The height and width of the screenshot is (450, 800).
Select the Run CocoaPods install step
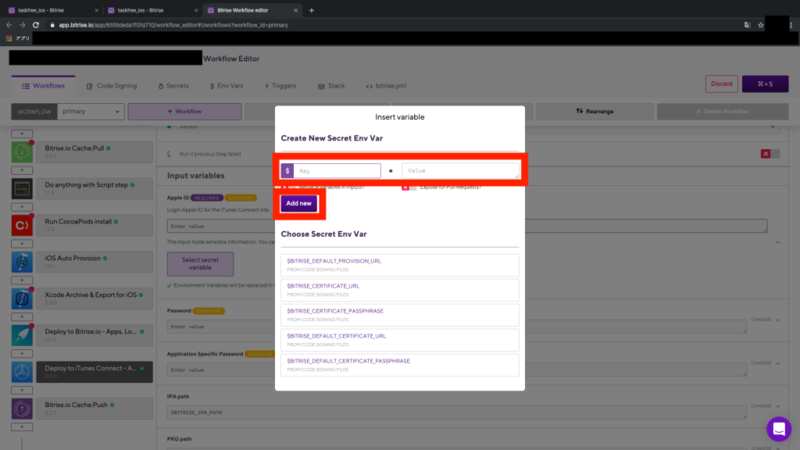pyautogui.click(x=94, y=225)
